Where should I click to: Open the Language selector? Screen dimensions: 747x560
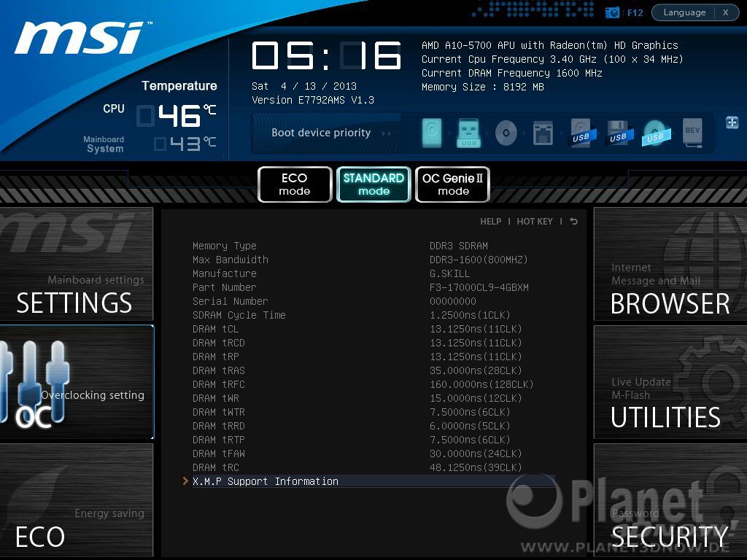click(684, 12)
